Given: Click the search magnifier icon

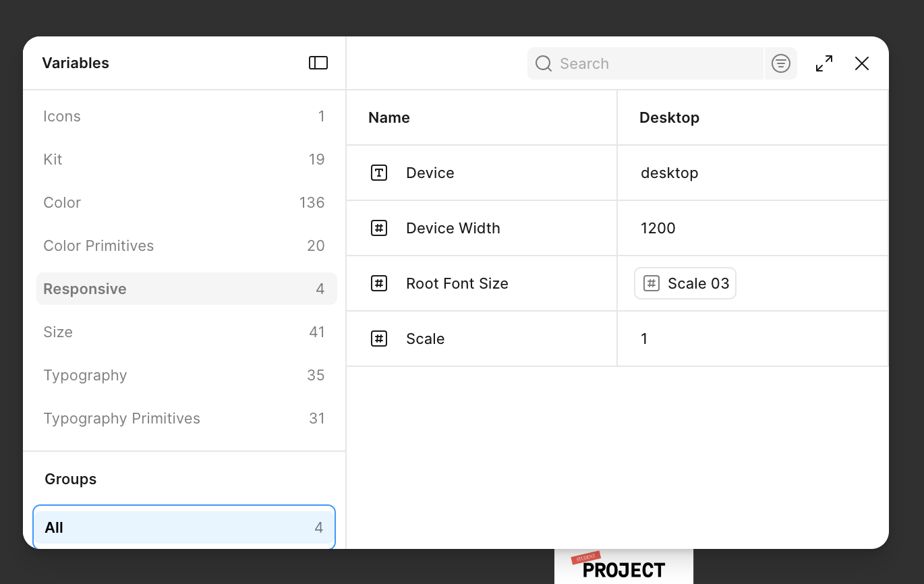Looking at the screenshot, I should (x=544, y=63).
